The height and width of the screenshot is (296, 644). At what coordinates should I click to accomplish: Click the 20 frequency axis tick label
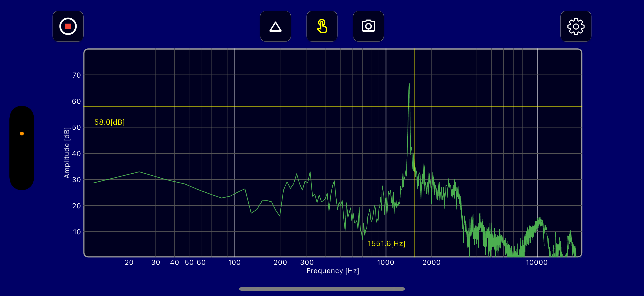coord(129,262)
